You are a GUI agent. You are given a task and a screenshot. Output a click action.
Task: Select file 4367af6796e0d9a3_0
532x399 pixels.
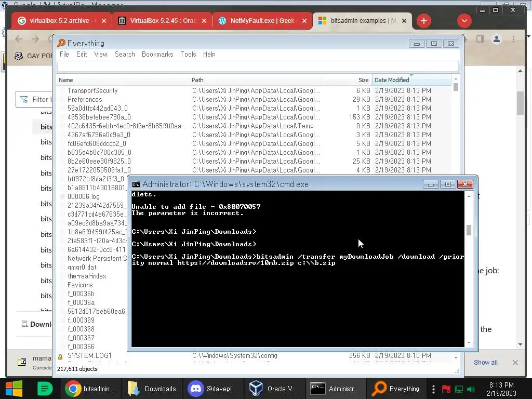tap(255, 135)
